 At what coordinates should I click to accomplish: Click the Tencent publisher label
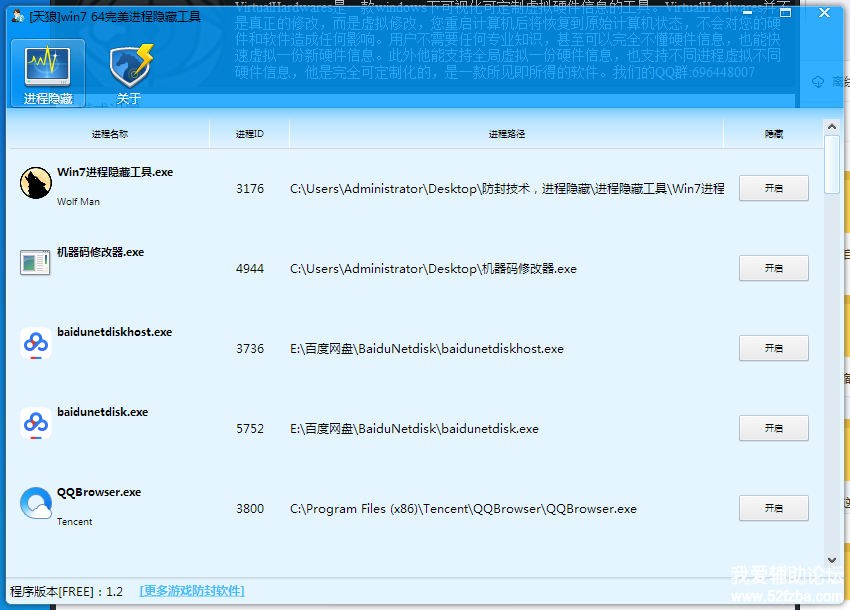74,522
